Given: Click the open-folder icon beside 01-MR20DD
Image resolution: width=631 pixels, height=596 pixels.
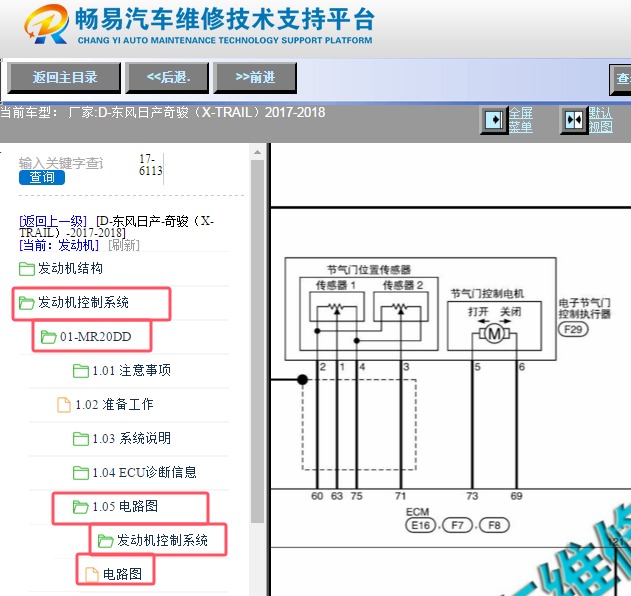Looking at the screenshot, I should [x=48, y=337].
